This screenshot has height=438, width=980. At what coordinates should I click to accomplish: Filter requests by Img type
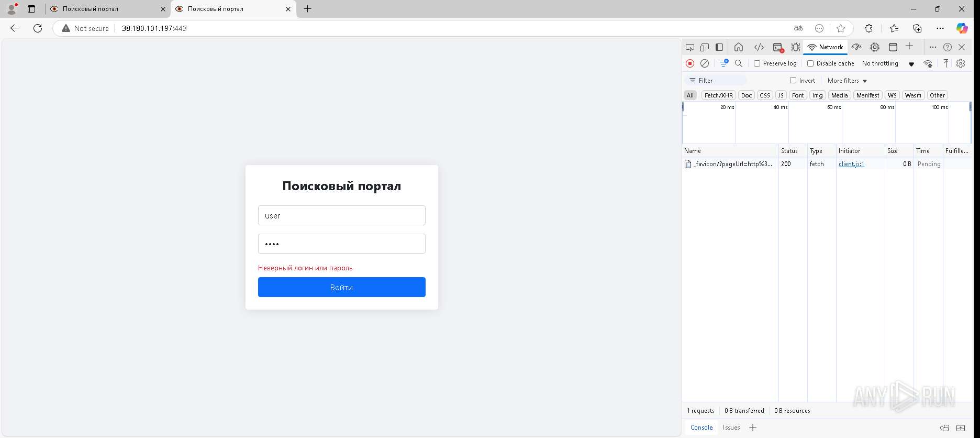click(x=817, y=95)
